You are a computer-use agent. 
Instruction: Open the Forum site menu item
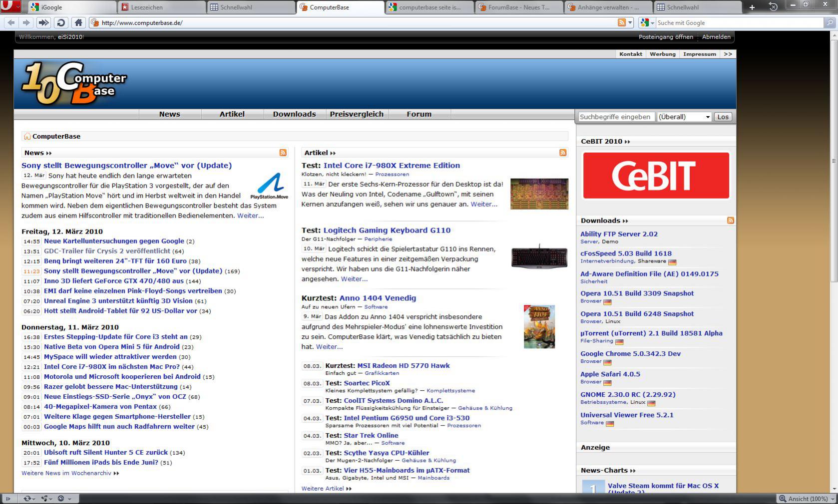[x=419, y=114]
